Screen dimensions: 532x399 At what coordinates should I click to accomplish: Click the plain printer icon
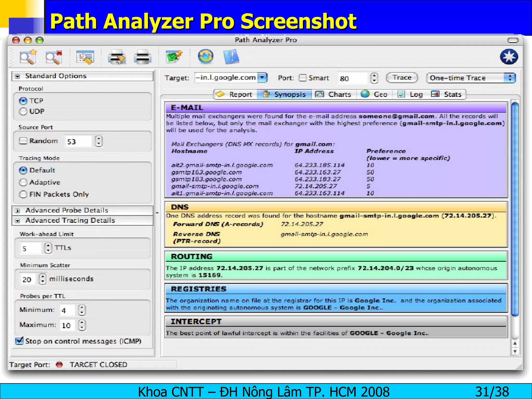point(143,57)
